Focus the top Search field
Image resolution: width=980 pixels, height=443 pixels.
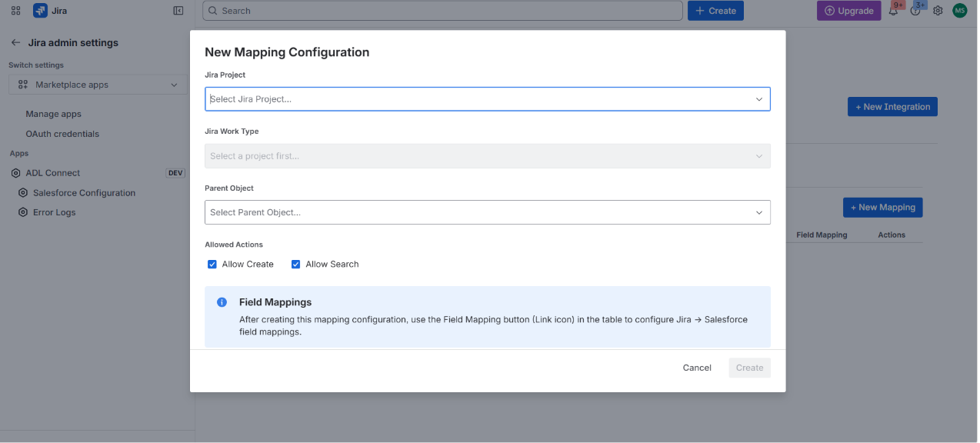click(442, 11)
